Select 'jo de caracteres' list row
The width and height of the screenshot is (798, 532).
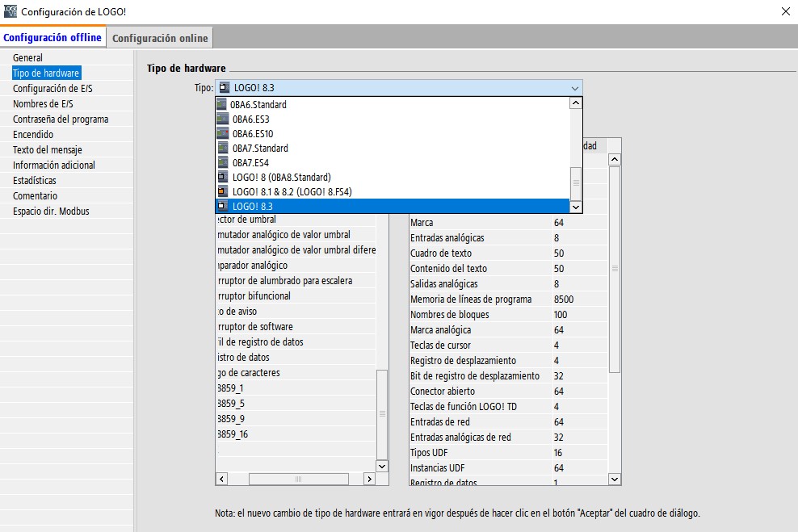(296, 373)
